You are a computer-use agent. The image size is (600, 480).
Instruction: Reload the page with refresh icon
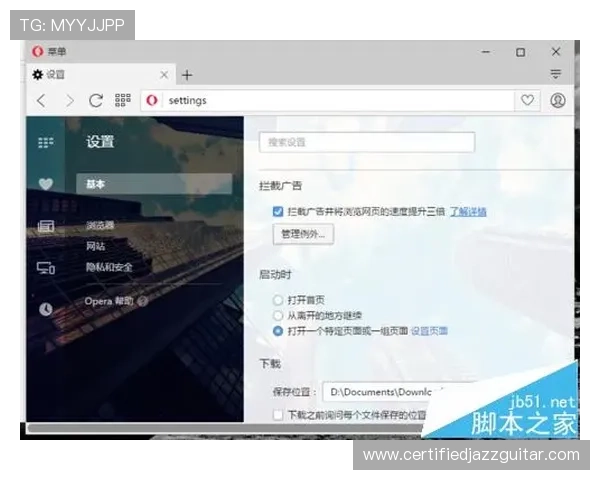pyautogui.click(x=96, y=101)
